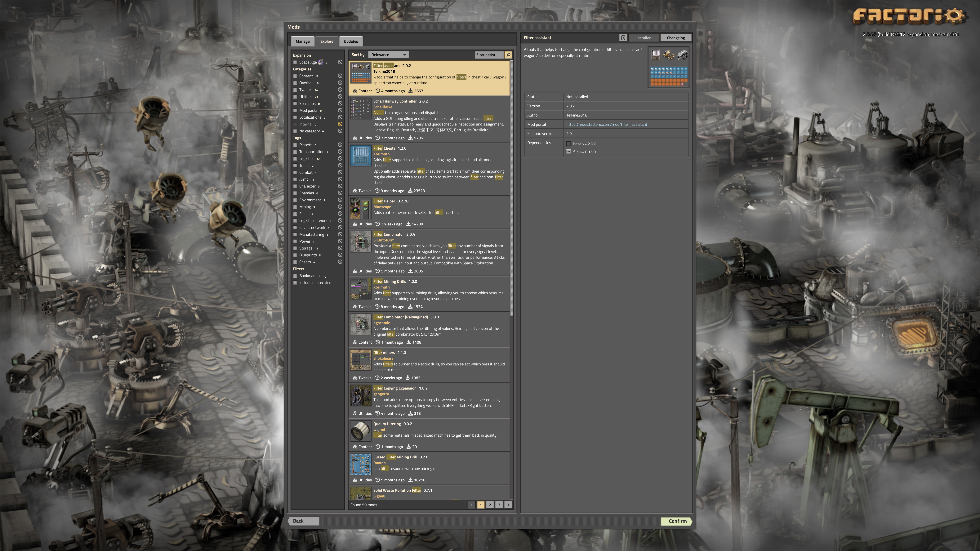This screenshot has width=980, height=551.
Task: Exclude the Trains tag
Action: coord(340,165)
